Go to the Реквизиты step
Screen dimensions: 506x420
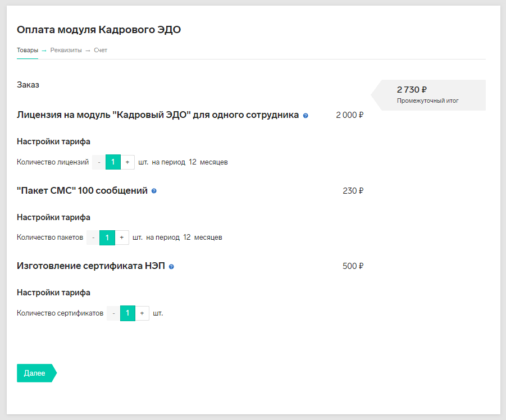coord(66,51)
